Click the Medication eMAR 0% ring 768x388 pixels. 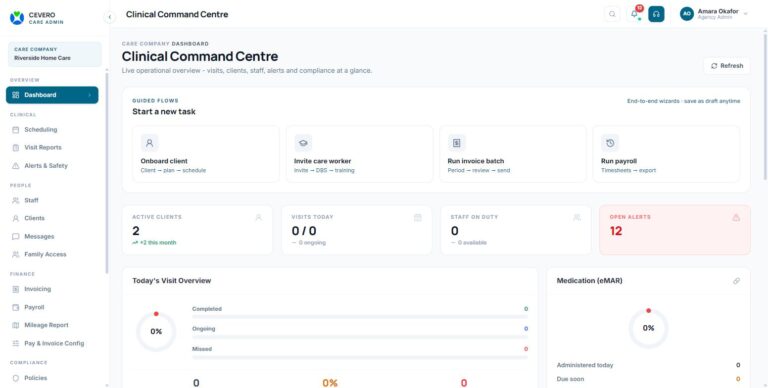click(648, 328)
